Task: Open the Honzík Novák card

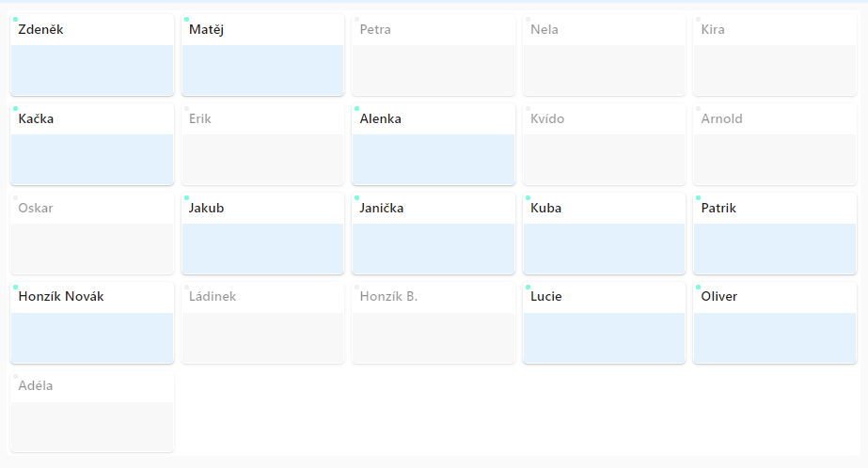Action: click(x=92, y=323)
